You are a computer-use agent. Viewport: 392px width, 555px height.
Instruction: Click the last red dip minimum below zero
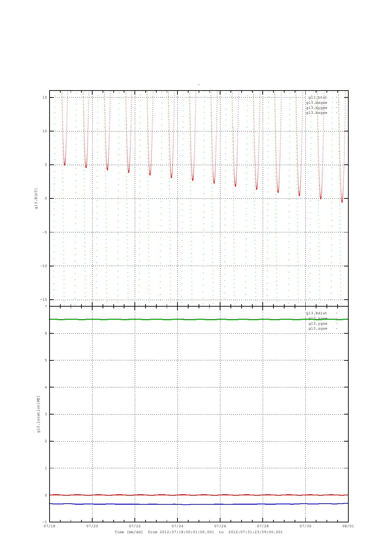click(342, 202)
